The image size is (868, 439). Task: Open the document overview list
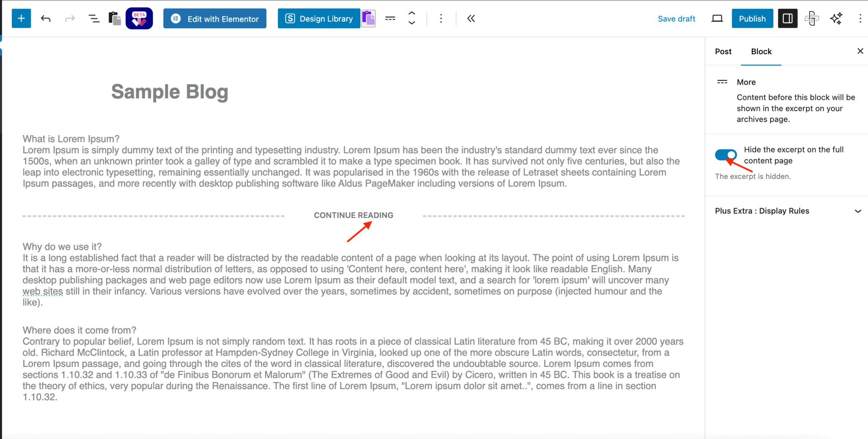click(94, 19)
